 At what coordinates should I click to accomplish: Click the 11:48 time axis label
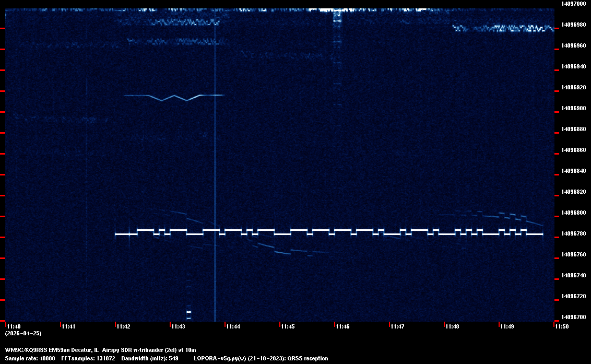[x=453, y=326]
